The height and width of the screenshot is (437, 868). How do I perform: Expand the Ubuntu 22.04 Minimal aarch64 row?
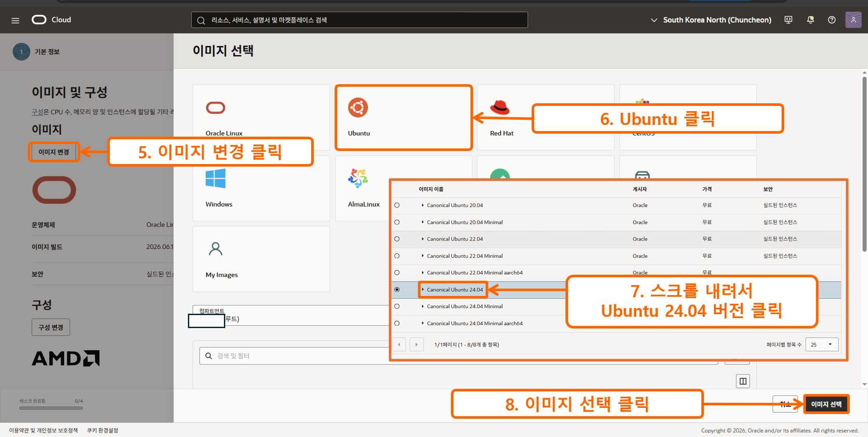coord(423,273)
